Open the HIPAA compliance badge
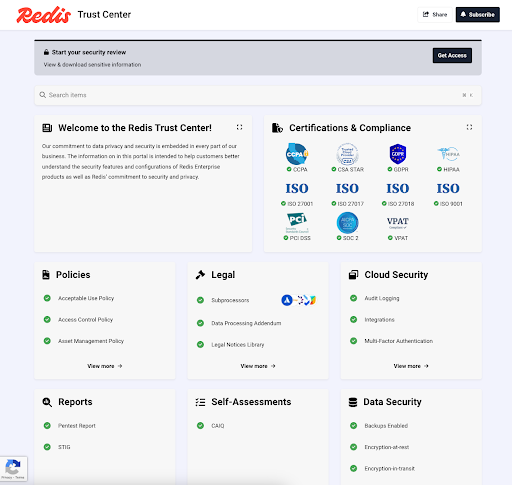 point(448,154)
